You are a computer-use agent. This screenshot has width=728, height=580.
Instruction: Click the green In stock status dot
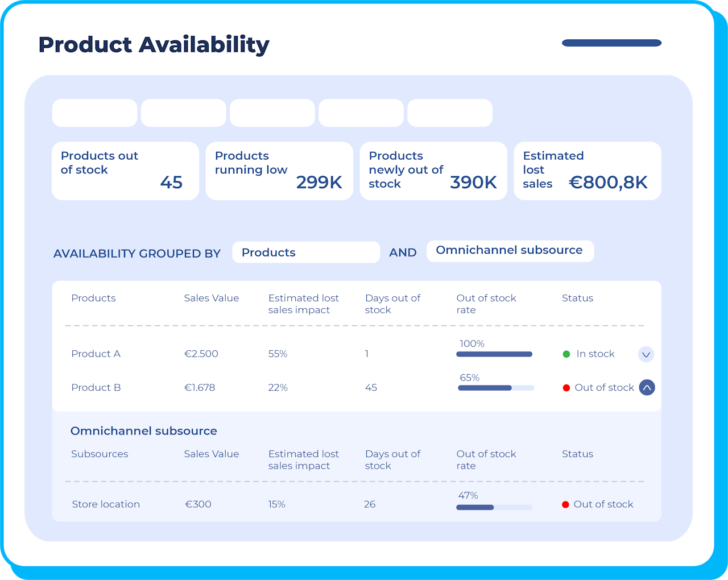click(566, 354)
